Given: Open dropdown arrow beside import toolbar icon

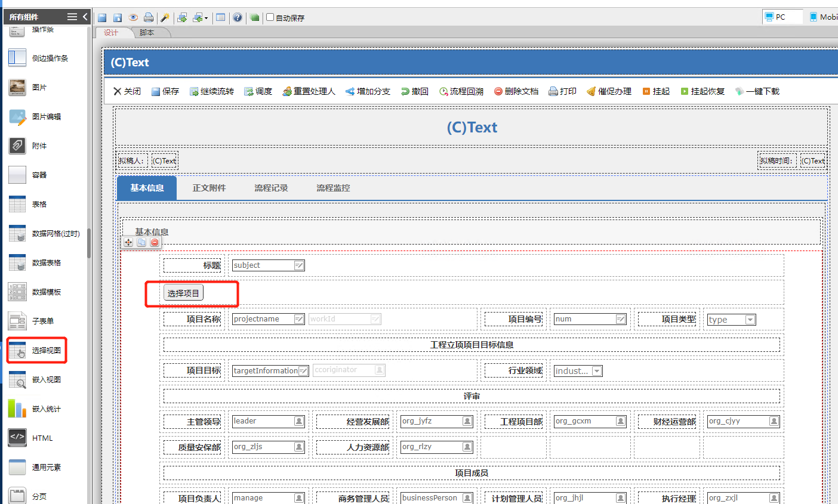Looking at the screenshot, I should coord(206,18).
